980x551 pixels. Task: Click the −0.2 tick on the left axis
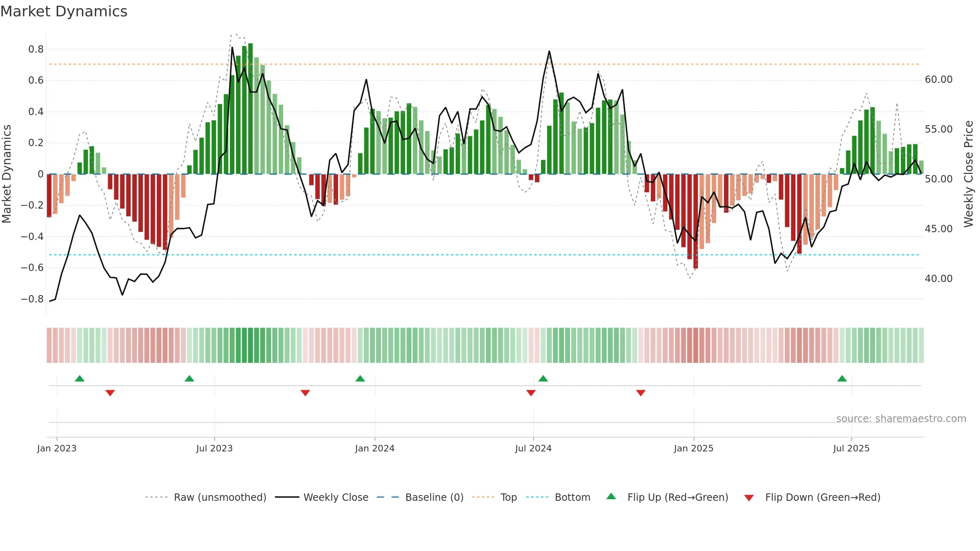click(32, 205)
